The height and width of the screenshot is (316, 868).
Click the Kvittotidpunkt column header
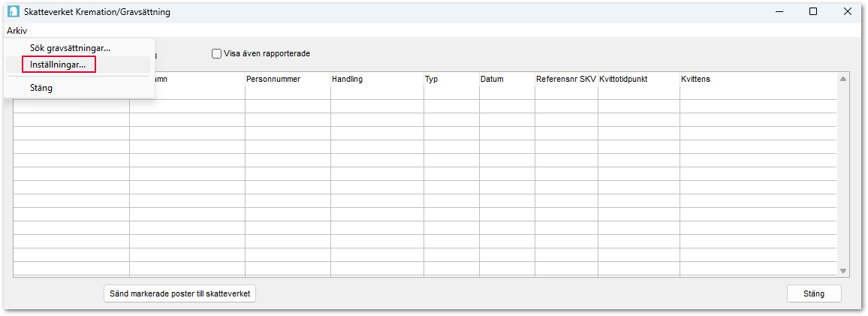pos(639,79)
